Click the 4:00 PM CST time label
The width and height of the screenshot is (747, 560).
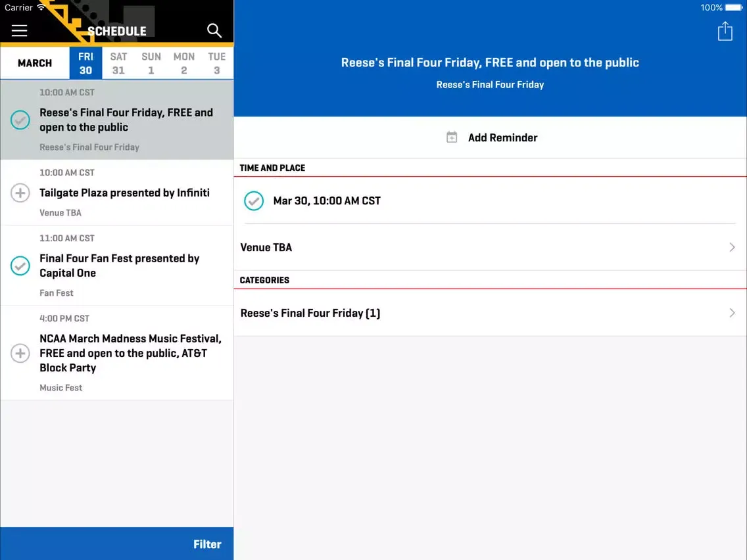(64, 318)
